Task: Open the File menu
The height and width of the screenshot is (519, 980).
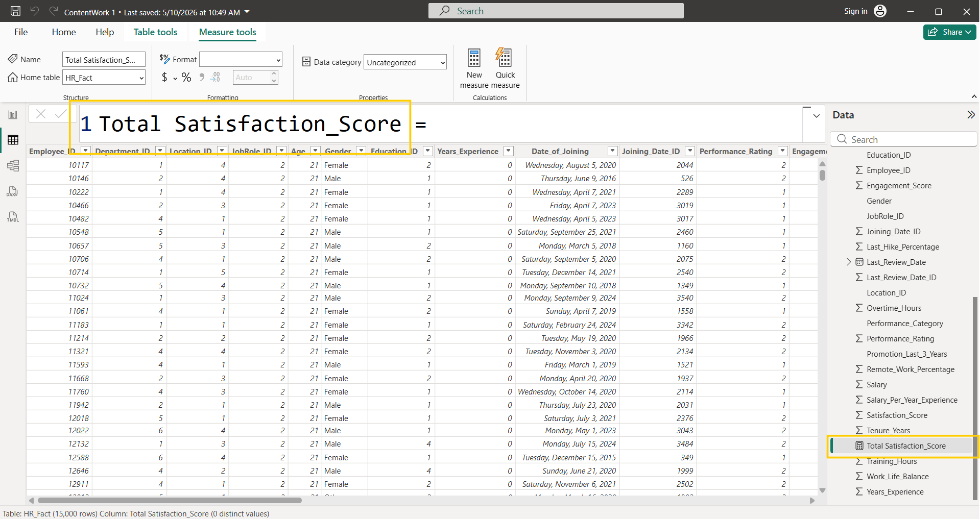Action: tap(21, 32)
